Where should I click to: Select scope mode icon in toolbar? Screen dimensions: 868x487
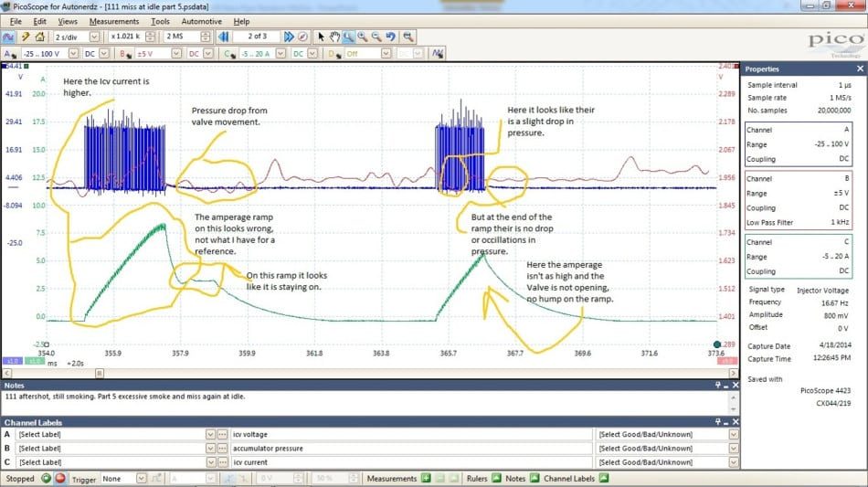pos(8,37)
